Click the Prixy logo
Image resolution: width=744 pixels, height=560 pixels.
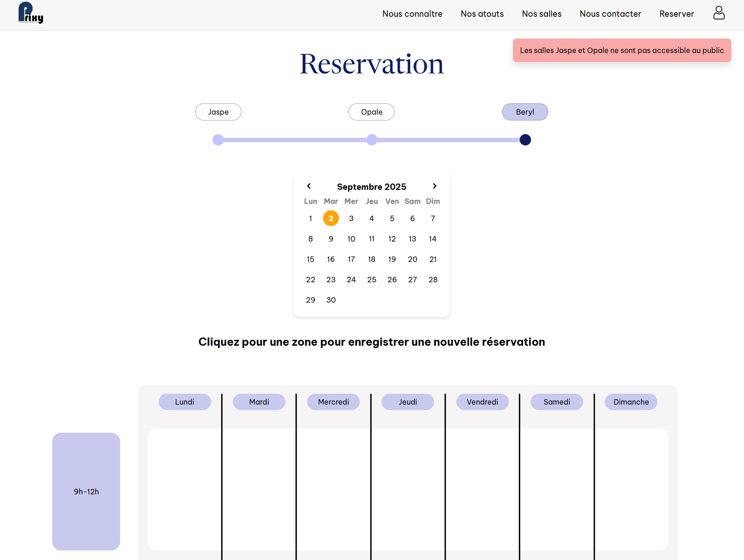click(x=30, y=13)
